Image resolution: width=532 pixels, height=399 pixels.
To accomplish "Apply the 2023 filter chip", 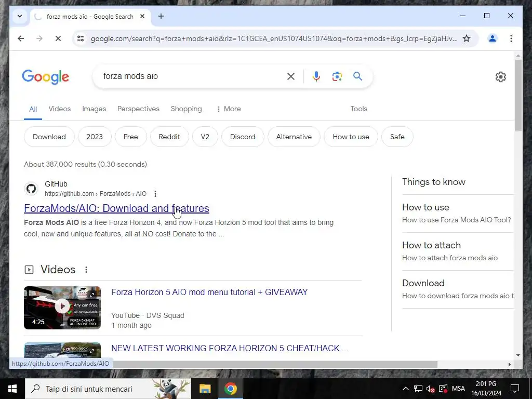I will [95, 137].
